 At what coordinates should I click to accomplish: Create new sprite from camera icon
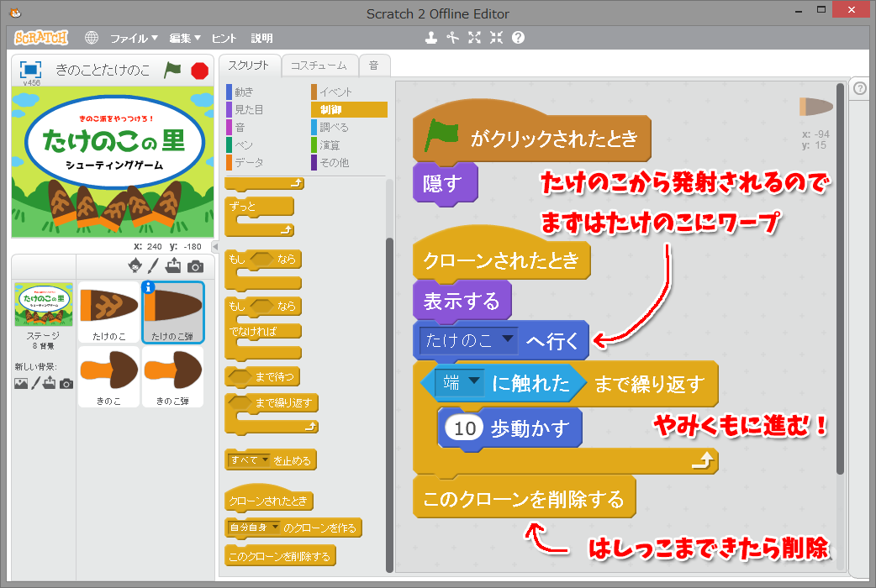(195, 266)
